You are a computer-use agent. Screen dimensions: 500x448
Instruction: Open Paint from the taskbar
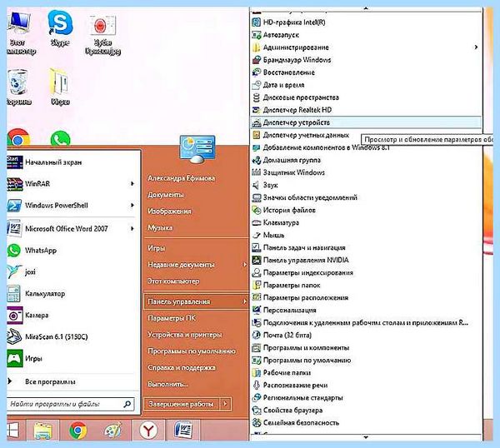[113, 431]
